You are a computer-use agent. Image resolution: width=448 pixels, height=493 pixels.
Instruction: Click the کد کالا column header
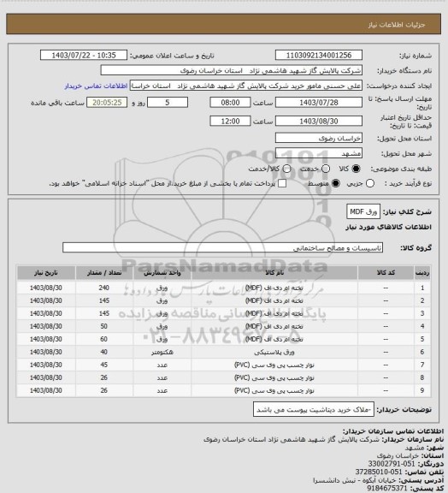point(386,272)
